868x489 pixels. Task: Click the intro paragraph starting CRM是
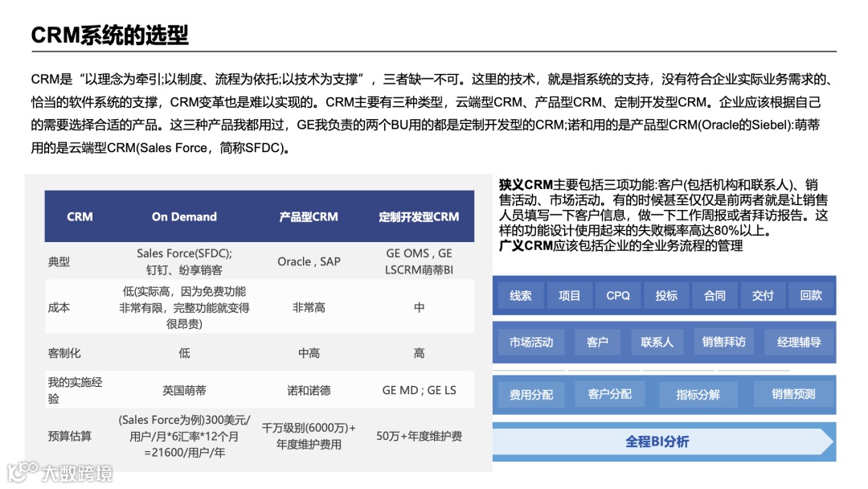432,113
